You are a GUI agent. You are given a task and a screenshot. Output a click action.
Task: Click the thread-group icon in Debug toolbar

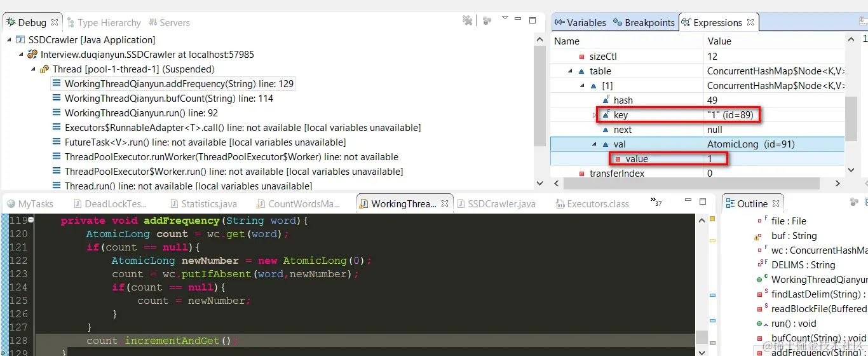coord(487,21)
